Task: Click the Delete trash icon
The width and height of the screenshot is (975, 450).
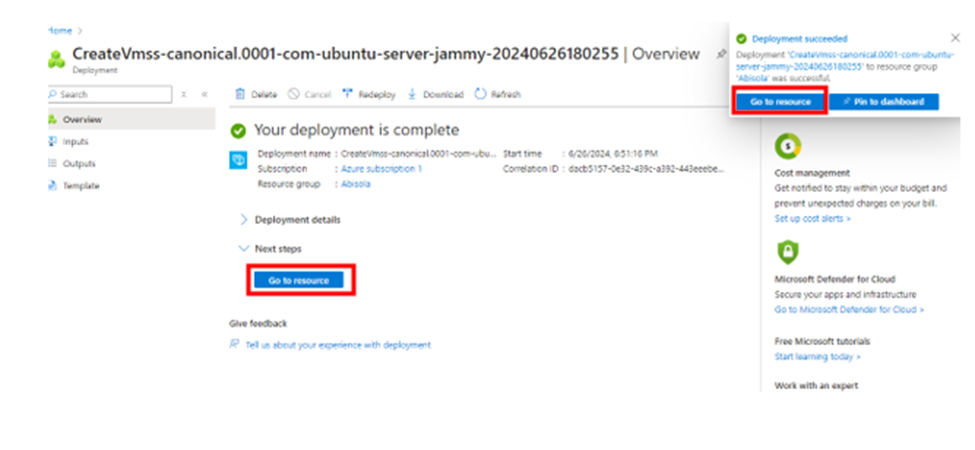Action: pos(239,94)
